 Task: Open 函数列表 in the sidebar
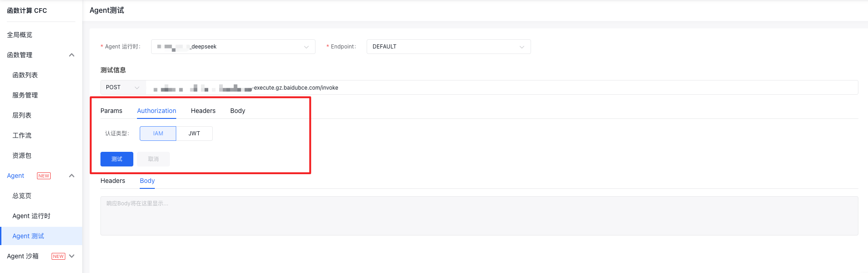[x=25, y=75]
